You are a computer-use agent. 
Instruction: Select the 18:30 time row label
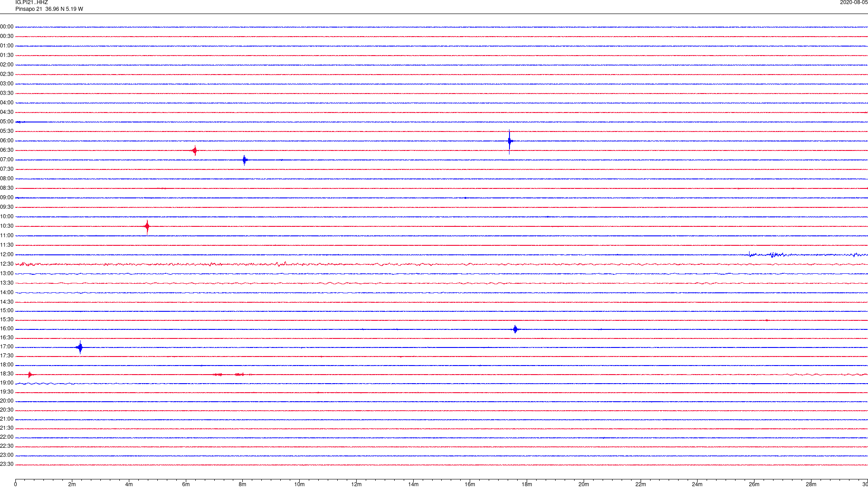7,374
